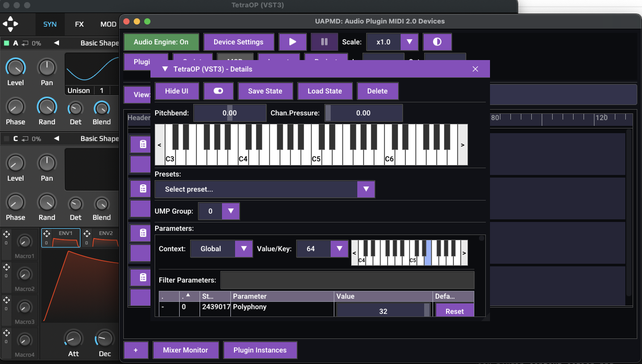Click the Filter Parameters input field
Image resolution: width=642 pixels, height=364 pixels.
[x=347, y=280]
